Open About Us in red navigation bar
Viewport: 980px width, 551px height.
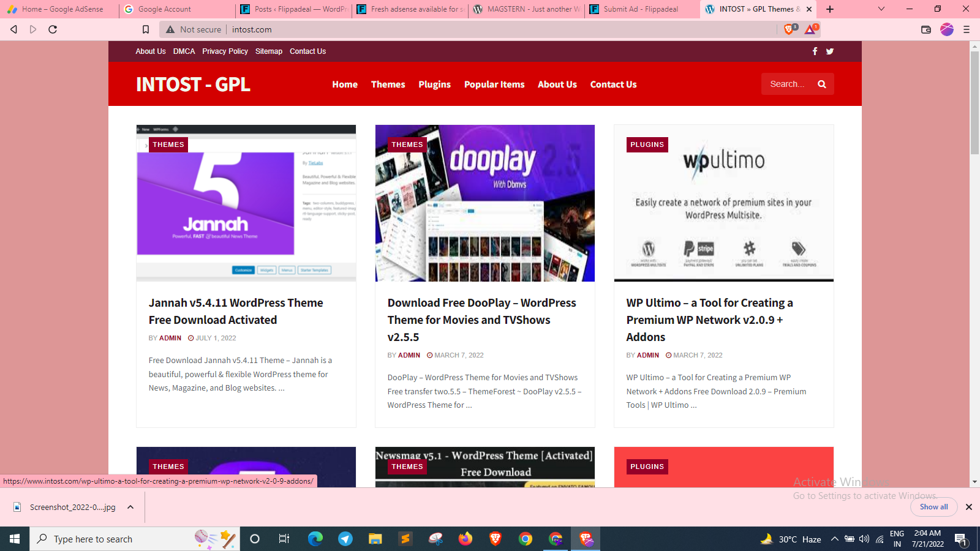pos(557,84)
